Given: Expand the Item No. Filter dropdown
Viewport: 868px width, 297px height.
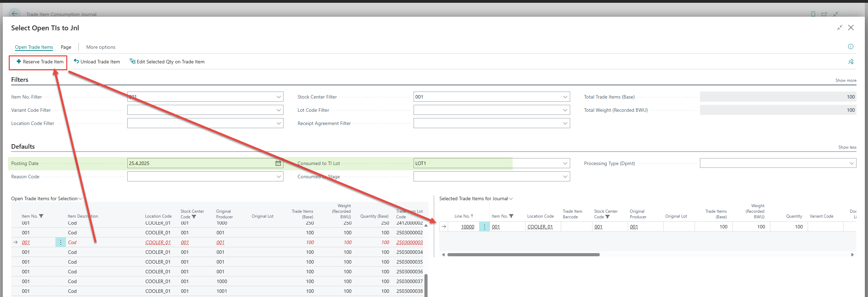Looking at the screenshot, I should [279, 97].
